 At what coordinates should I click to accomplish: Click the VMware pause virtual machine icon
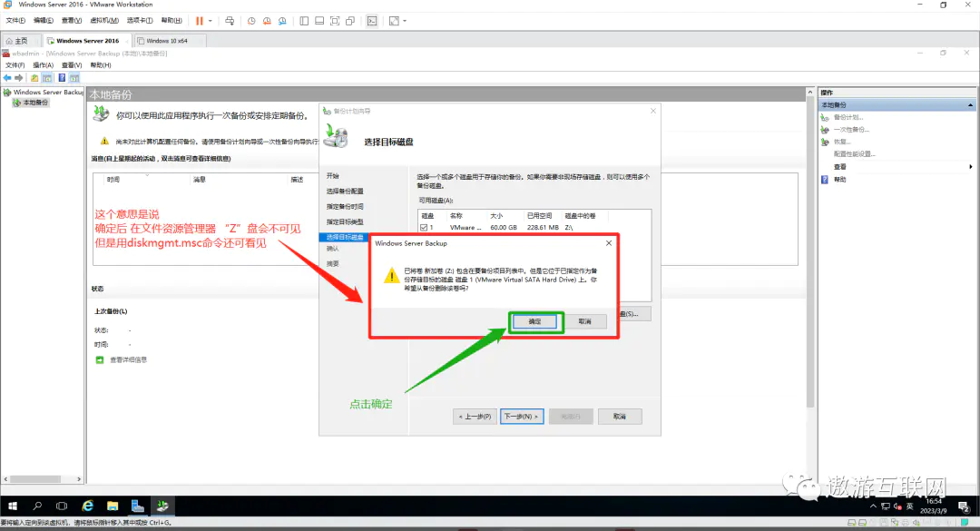200,21
